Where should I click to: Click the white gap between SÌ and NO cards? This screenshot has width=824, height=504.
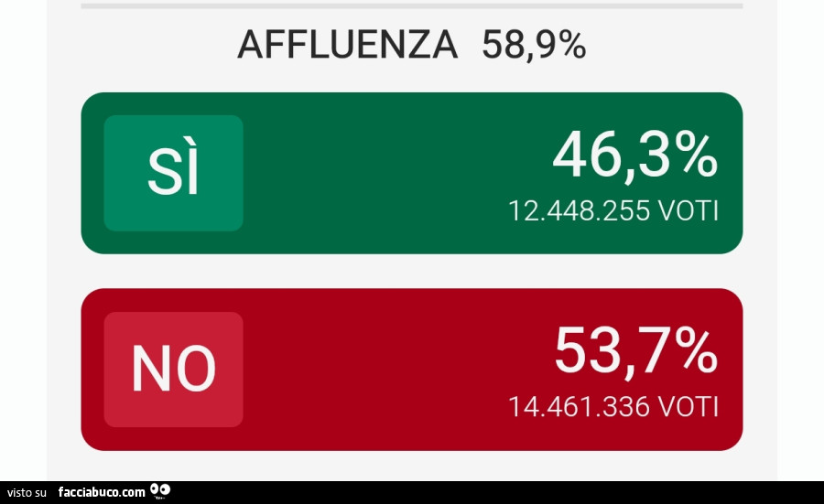tap(412, 271)
